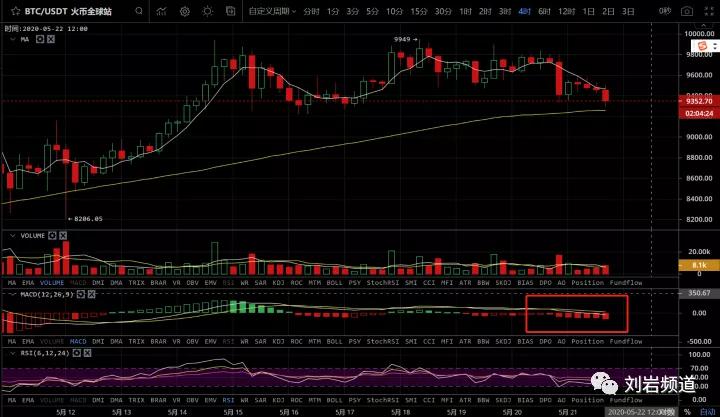Select the 2日 interval
This screenshot has width=720, height=417.
[608, 11]
